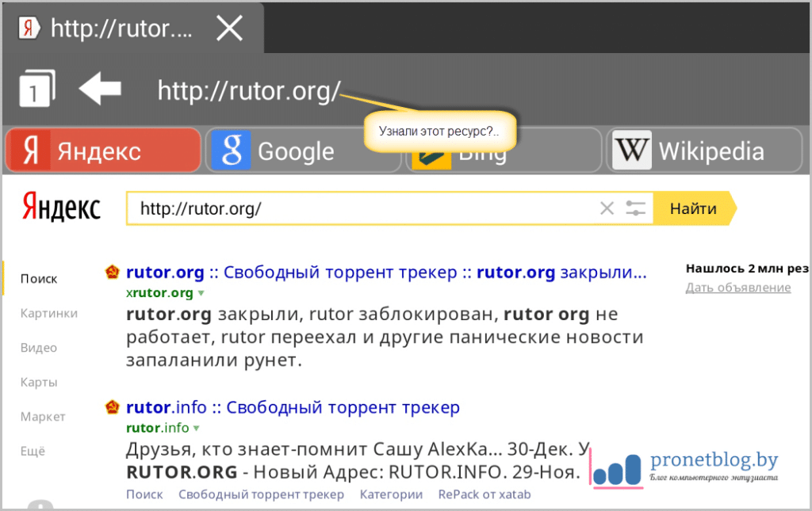Open the tab switcher showing 1 tab
The width and height of the screenshot is (812, 511).
(x=36, y=88)
